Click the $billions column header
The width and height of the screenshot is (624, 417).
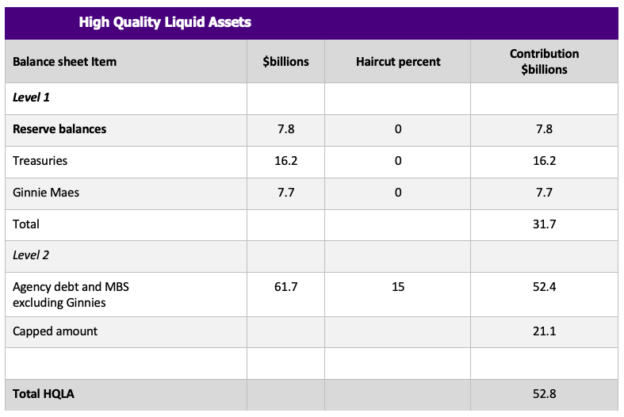click(x=285, y=62)
